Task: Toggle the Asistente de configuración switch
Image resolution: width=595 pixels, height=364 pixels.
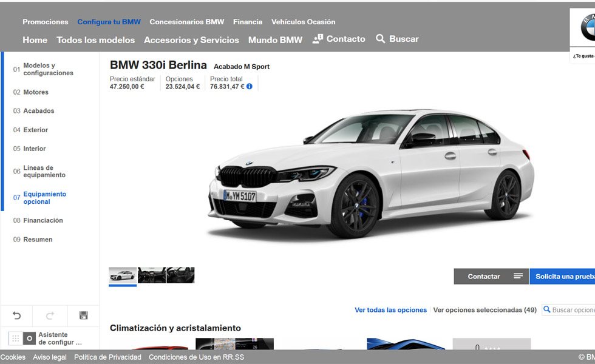Action: (22, 339)
